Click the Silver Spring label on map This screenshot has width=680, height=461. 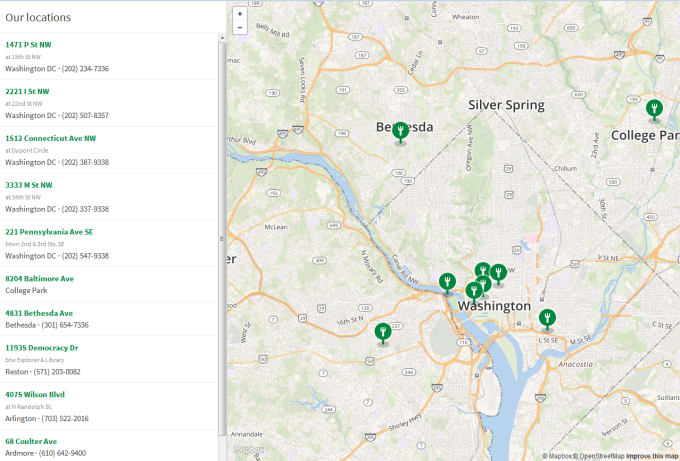506,105
